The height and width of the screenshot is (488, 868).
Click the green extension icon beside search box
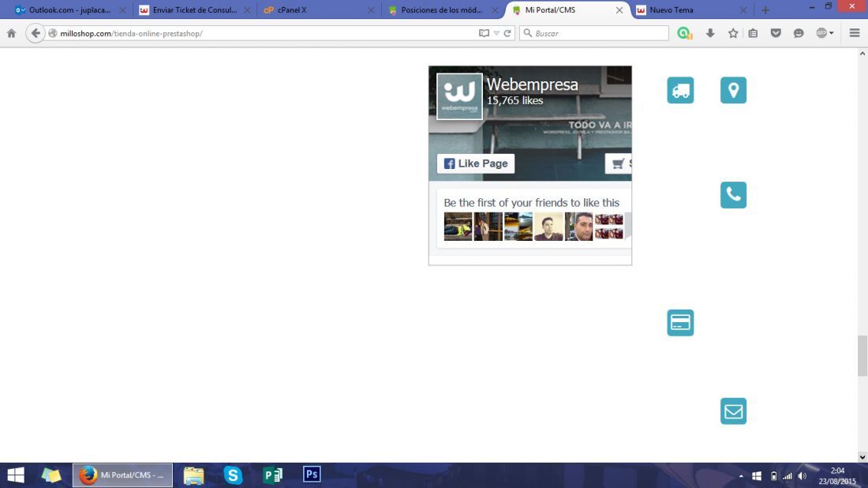click(x=684, y=33)
